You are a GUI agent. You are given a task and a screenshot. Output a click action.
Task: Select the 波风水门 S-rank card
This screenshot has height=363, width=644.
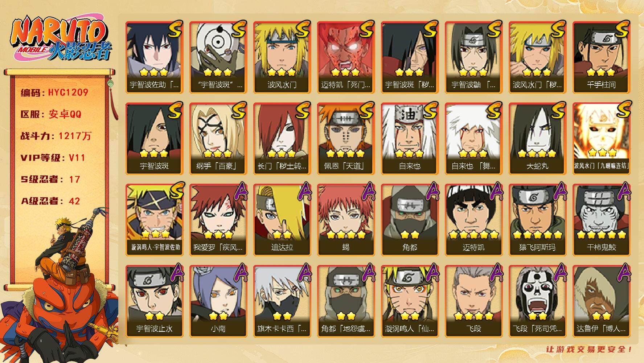point(282,57)
